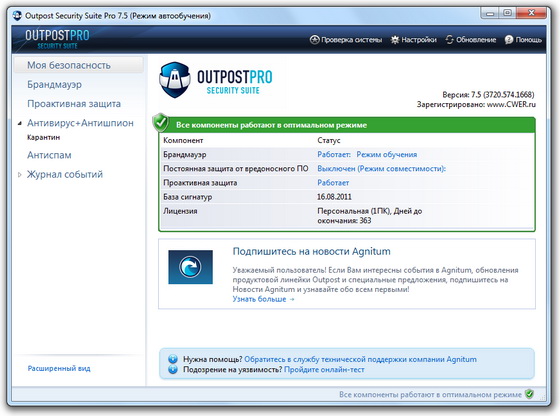The image size is (560, 416).
Task: Click the help question mark icon
Action: tap(509, 40)
